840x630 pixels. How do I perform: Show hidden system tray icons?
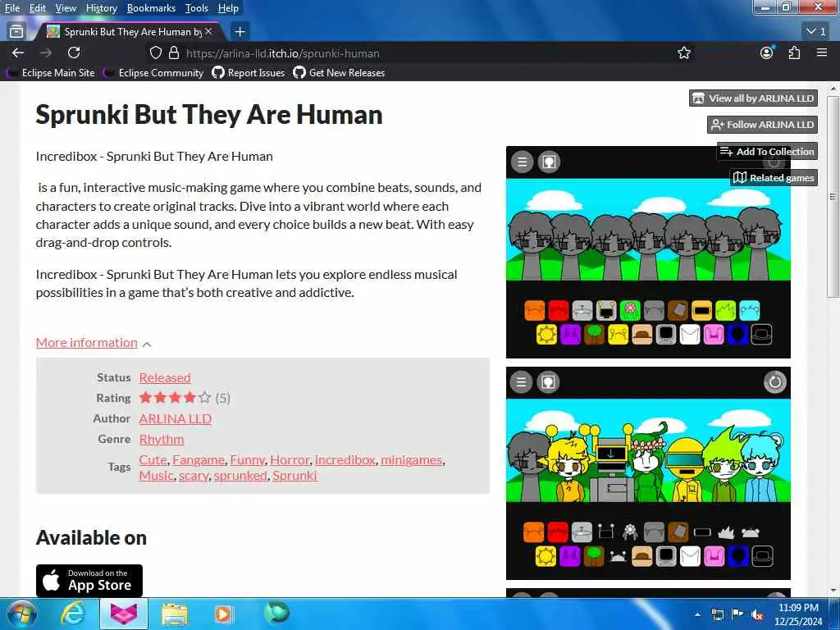pyautogui.click(x=697, y=614)
